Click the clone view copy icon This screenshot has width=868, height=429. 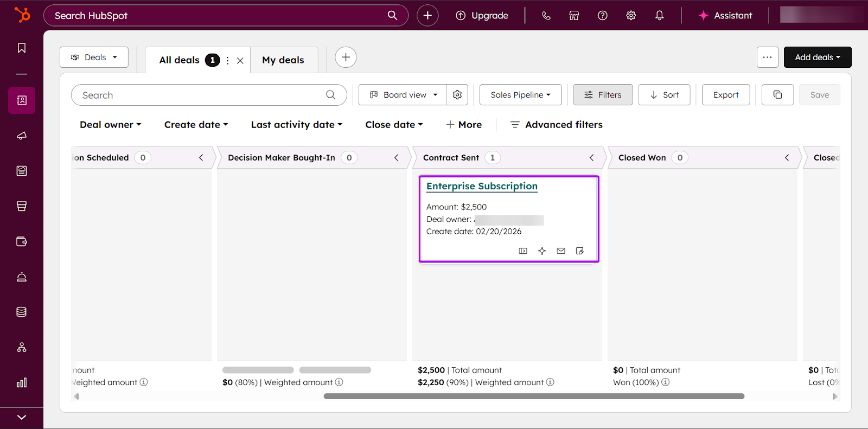click(777, 95)
